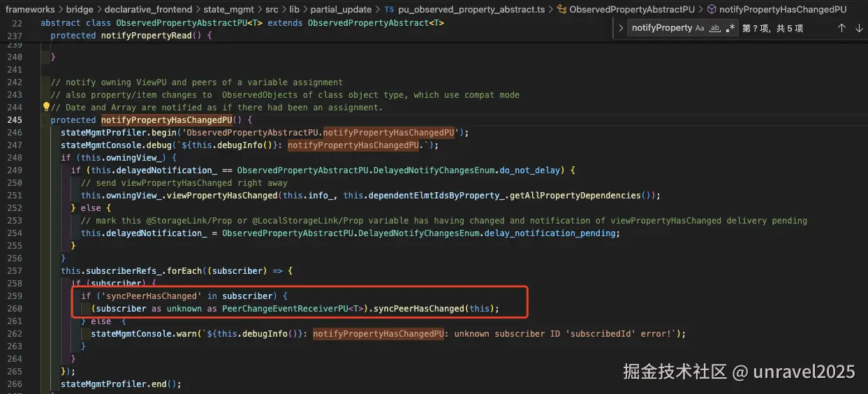
Task: Click stateMgmtProfiler.begin on line 246
Action: [120, 132]
